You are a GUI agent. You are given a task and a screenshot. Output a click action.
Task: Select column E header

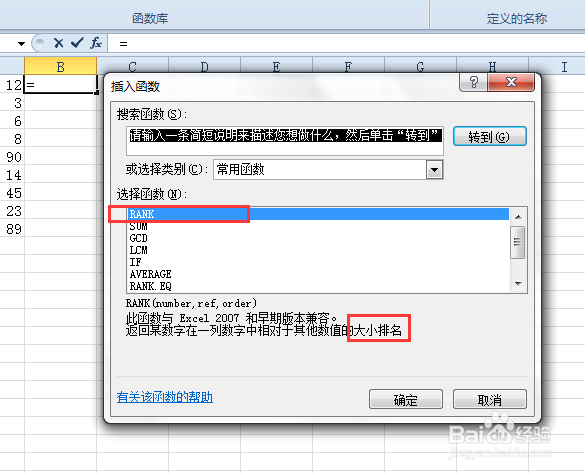point(276,66)
